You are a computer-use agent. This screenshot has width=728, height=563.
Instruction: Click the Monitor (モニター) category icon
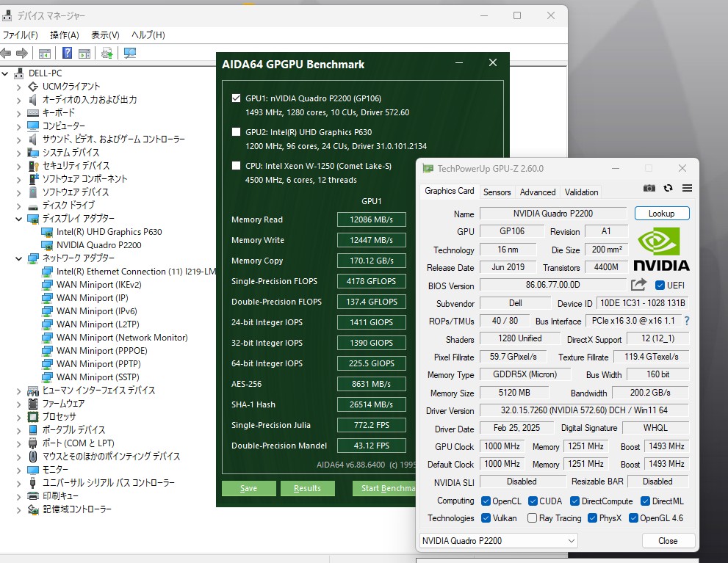[33, 469]
